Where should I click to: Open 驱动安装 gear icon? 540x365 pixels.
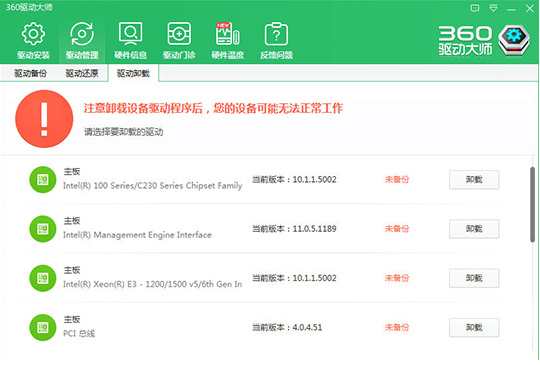point(33,34)
